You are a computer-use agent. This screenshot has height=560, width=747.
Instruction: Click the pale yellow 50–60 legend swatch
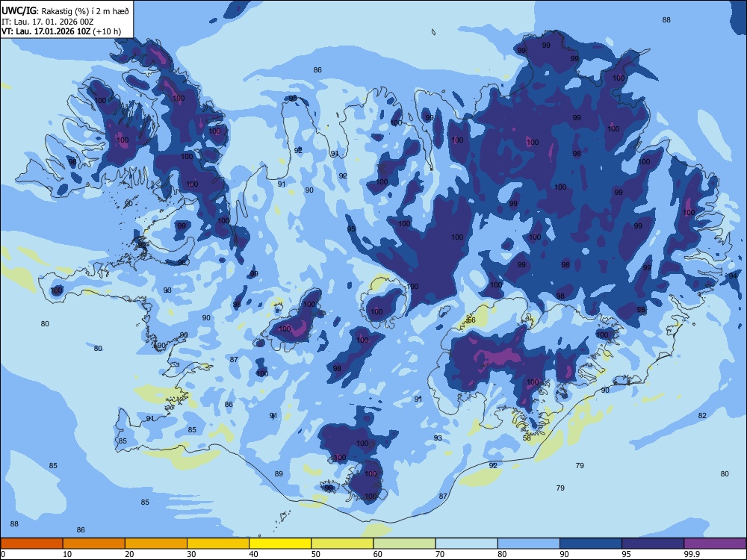tap(342, 544)
